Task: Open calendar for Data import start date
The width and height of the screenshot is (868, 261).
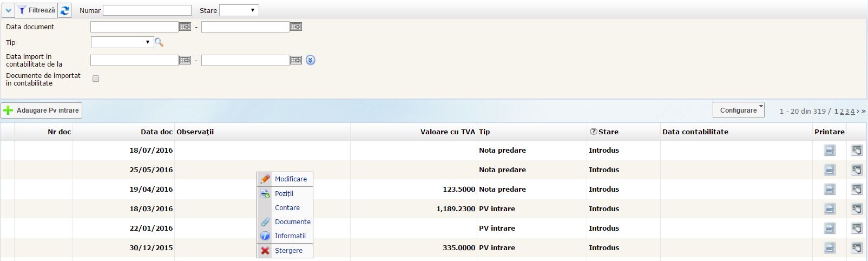Action: [185, 60]
